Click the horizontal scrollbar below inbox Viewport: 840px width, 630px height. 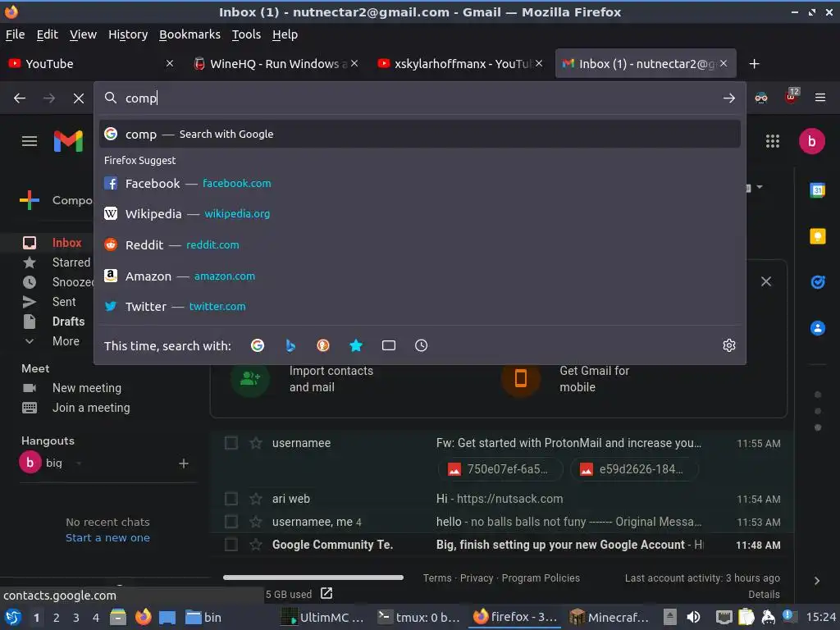click(313, 577)
